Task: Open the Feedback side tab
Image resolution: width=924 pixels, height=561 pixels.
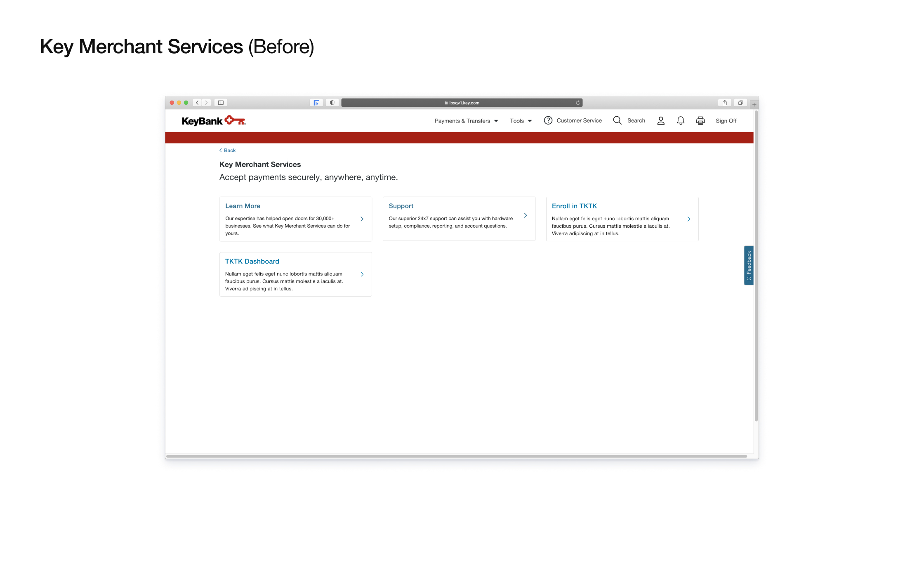Action: 749,265
